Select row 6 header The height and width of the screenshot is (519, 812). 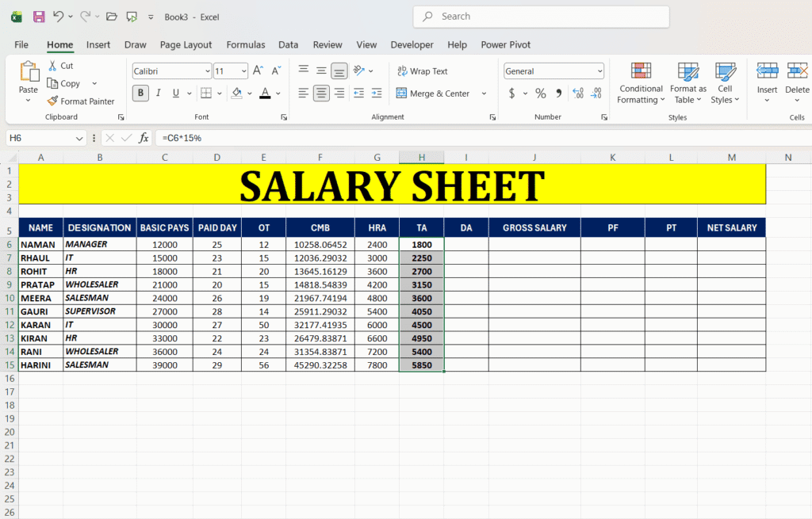click(10, 244)
